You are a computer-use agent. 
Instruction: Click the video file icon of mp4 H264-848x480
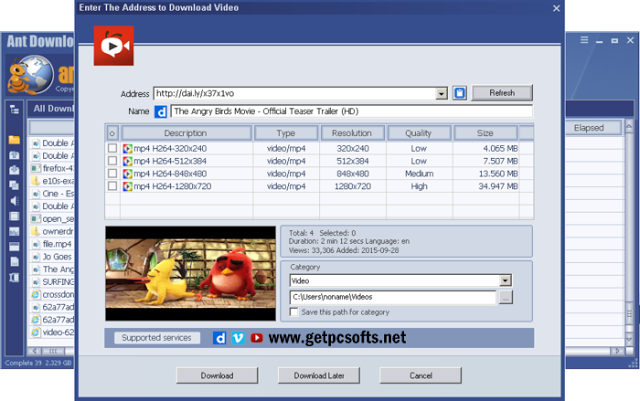pyautogui.click(x=127, y=174)
